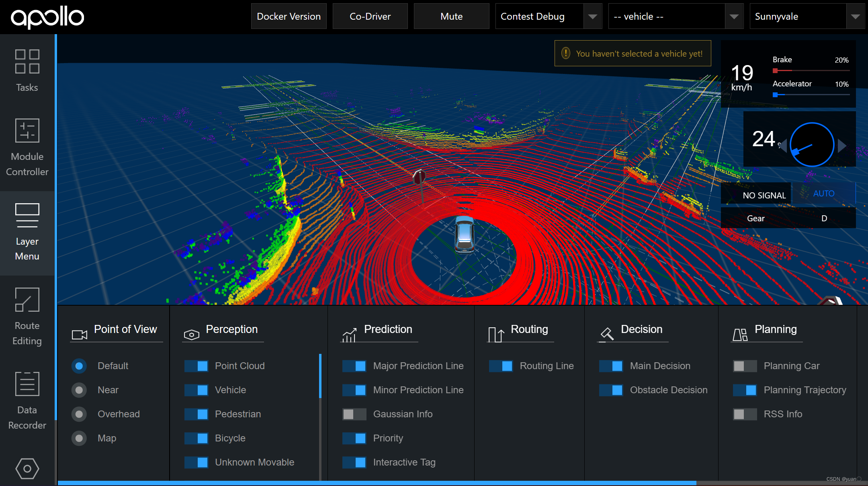
Task: Enable the Gaussian Info toggle
Action: coord(354,414)
